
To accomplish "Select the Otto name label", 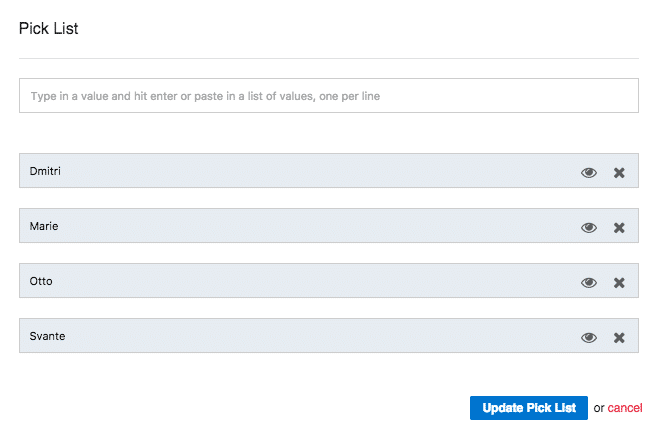I will coord(41,281).
